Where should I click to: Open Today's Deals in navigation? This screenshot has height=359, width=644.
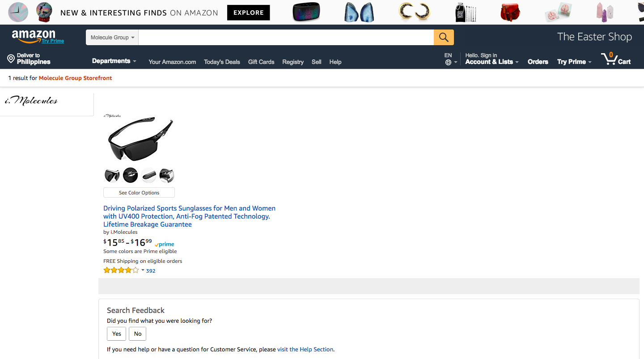coord(222,62)
